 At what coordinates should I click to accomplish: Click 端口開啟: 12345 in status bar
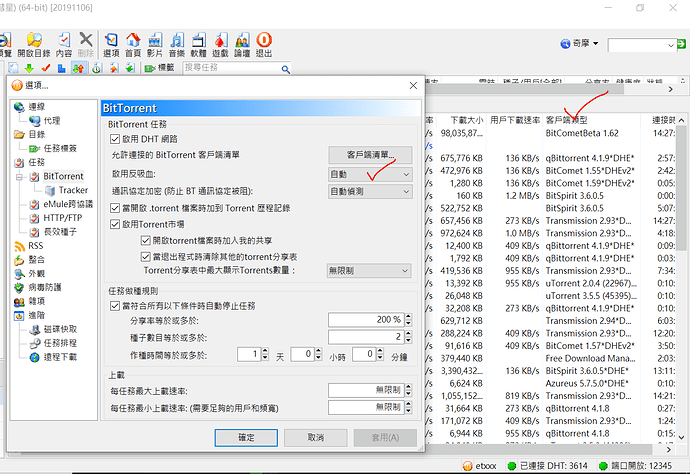[x=637, y=466]
